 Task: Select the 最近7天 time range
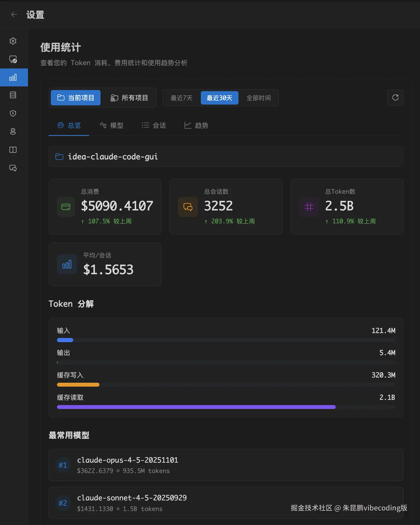pyautogui.click(x=182, y=98)
